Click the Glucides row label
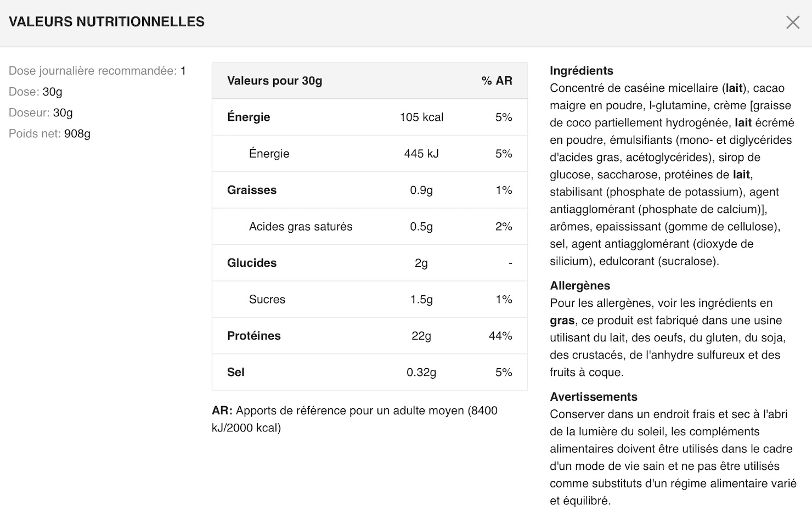 point(252,263)
